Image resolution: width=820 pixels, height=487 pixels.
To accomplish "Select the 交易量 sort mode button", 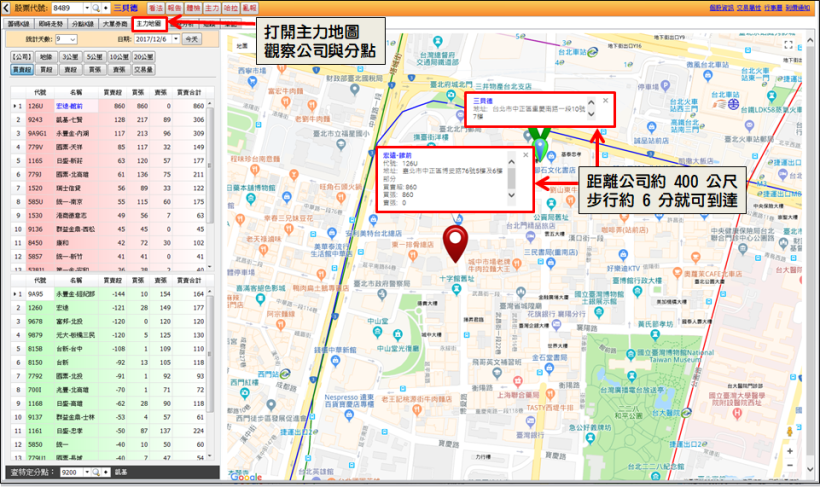I will pos(143,69).
